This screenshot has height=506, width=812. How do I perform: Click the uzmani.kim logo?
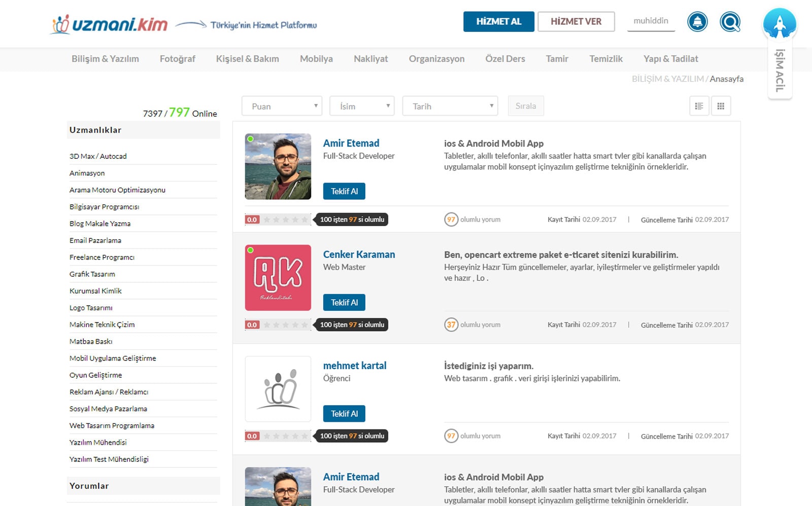[x=110, y=24]
